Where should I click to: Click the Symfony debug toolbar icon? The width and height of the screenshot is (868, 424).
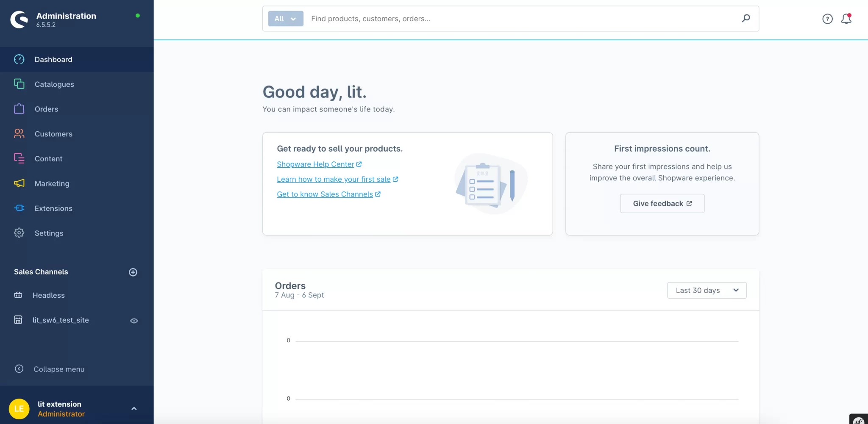pyautogui.click(x=859, y=420)
